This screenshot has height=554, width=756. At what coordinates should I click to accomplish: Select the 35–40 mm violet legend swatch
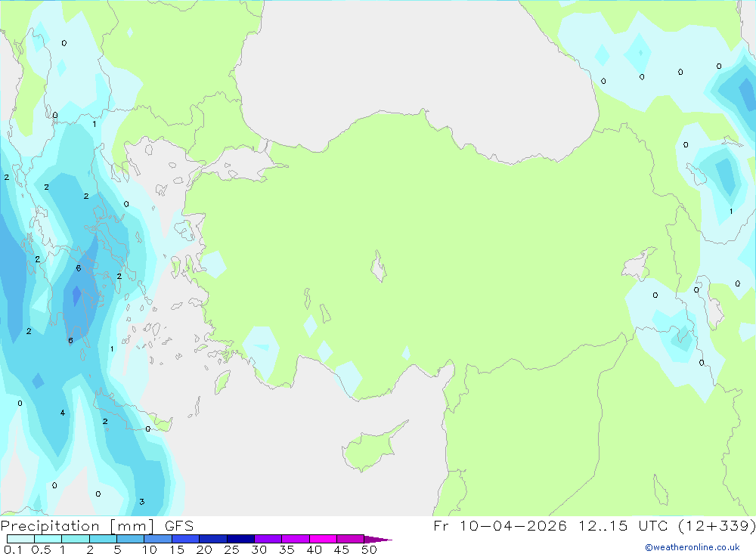[296, 539]
